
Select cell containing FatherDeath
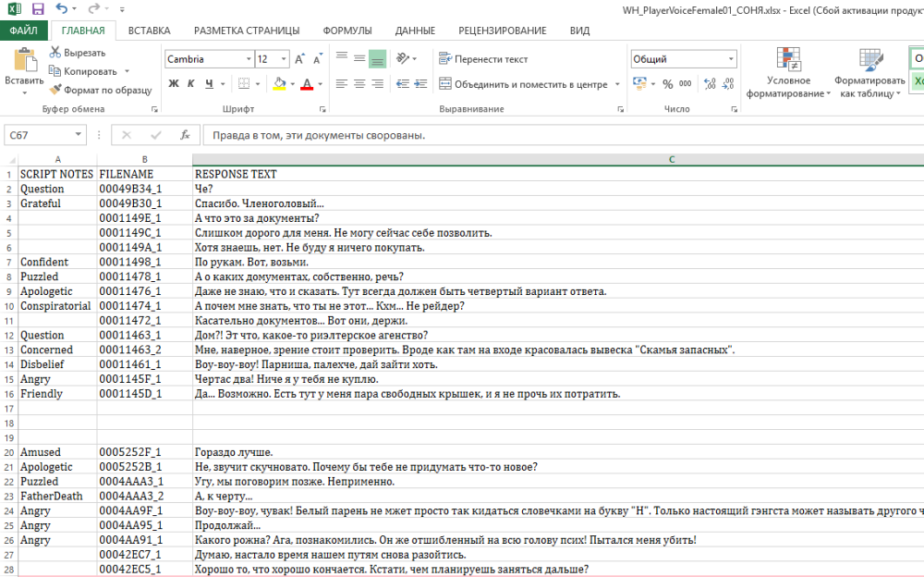(x=57, y=497)
